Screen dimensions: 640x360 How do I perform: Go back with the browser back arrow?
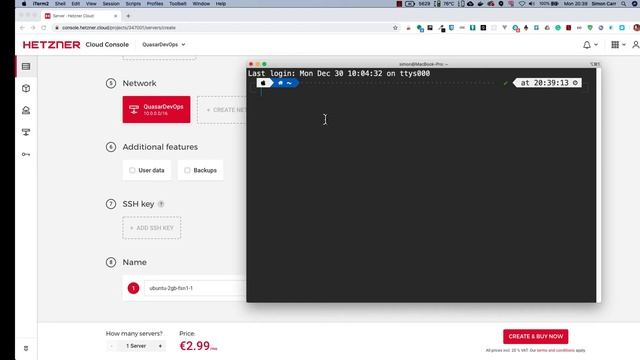(22, 28)
